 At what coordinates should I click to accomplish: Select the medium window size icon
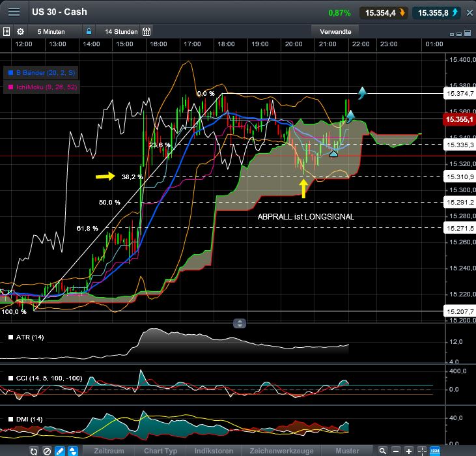459,34
